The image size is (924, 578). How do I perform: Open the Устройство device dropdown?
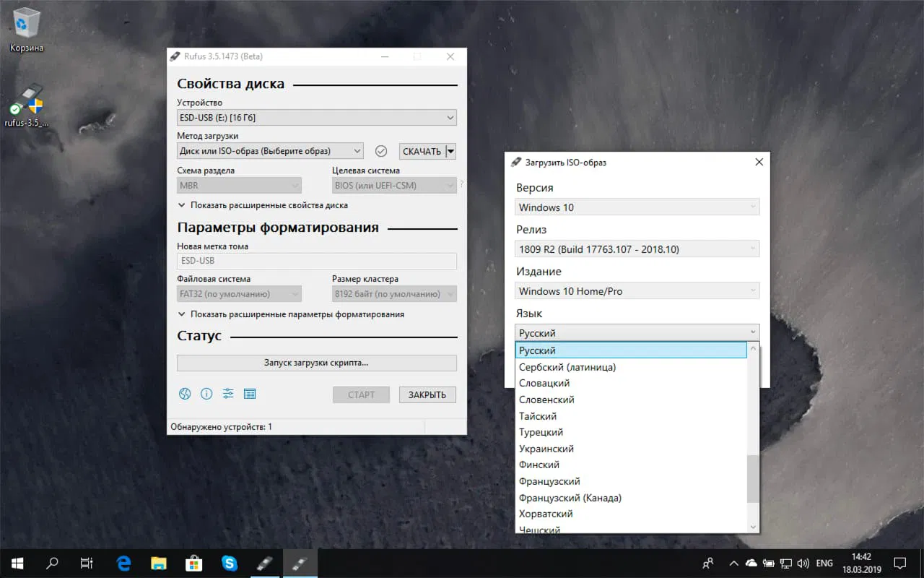(316, 118)
